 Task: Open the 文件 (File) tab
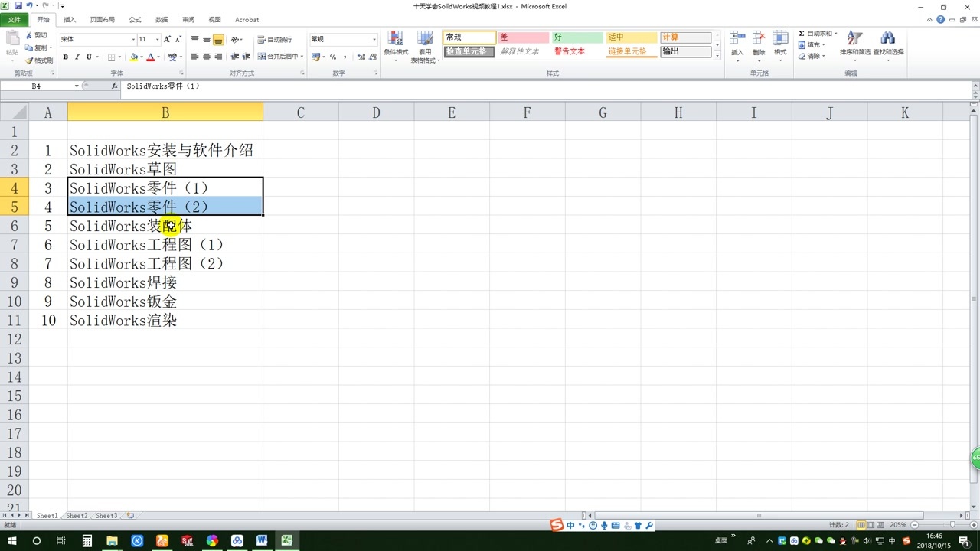(15, 19)
